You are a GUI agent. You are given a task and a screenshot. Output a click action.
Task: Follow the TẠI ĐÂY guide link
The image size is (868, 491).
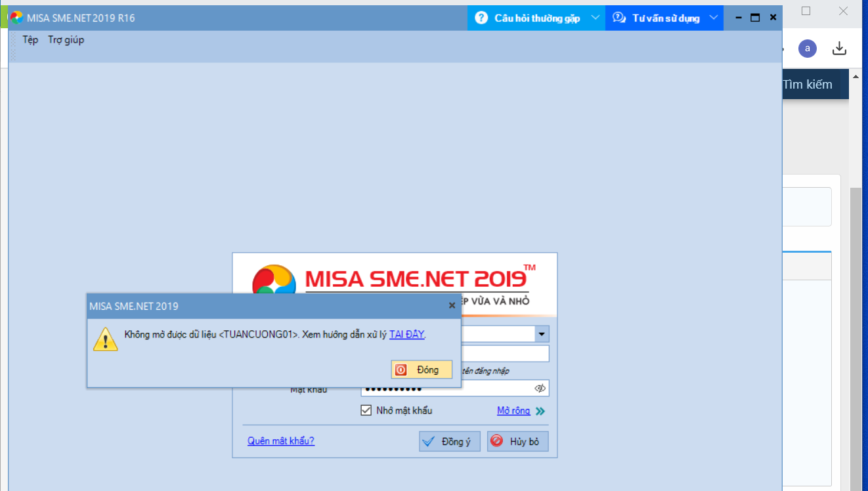pyautogui.click(x=407, y=335)
